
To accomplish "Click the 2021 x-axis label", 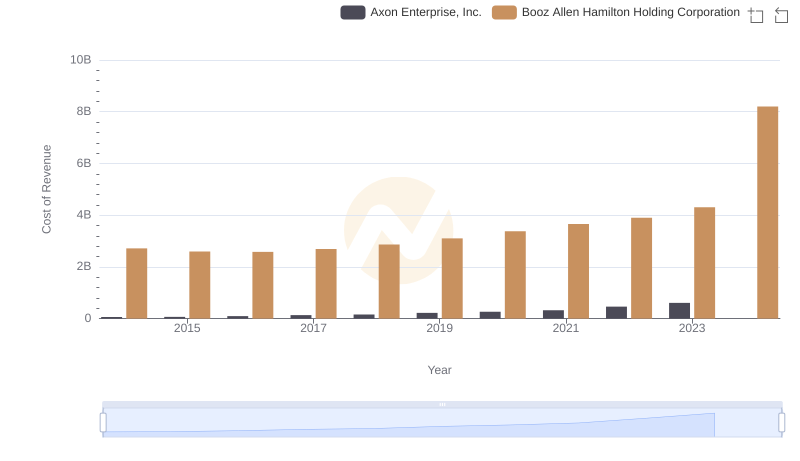I will [x=566, y=328].
